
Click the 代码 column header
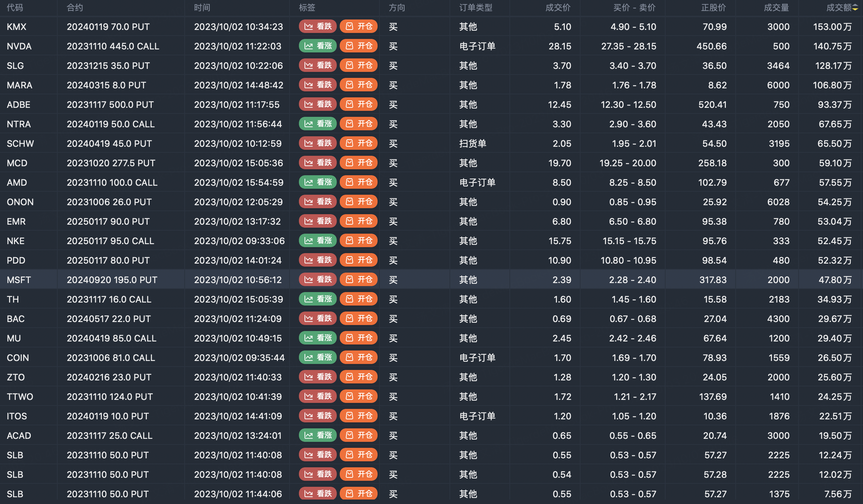(15, 7)
